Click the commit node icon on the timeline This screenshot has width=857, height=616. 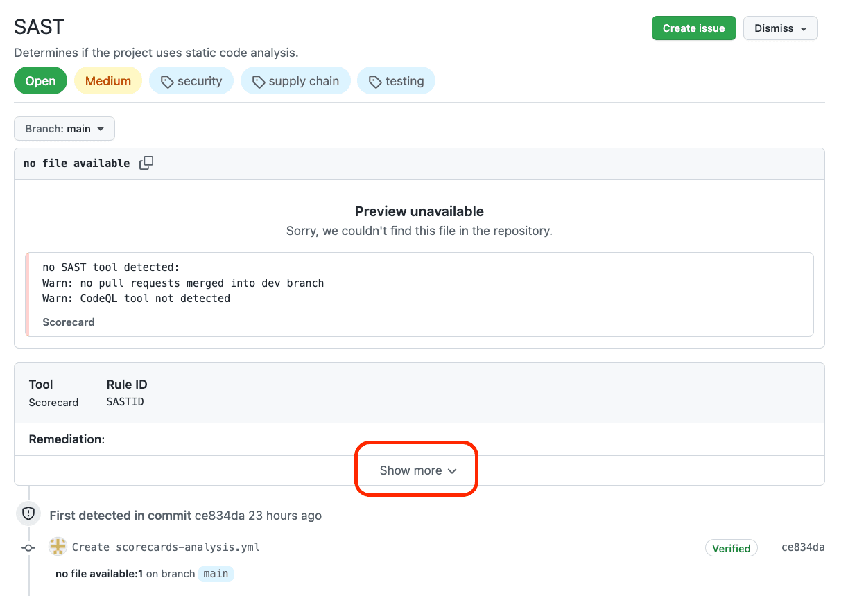pos(28,547)
